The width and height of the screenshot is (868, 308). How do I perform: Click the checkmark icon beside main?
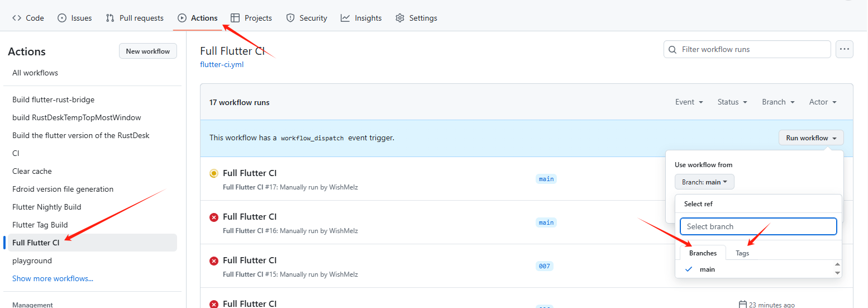point(689,269)
